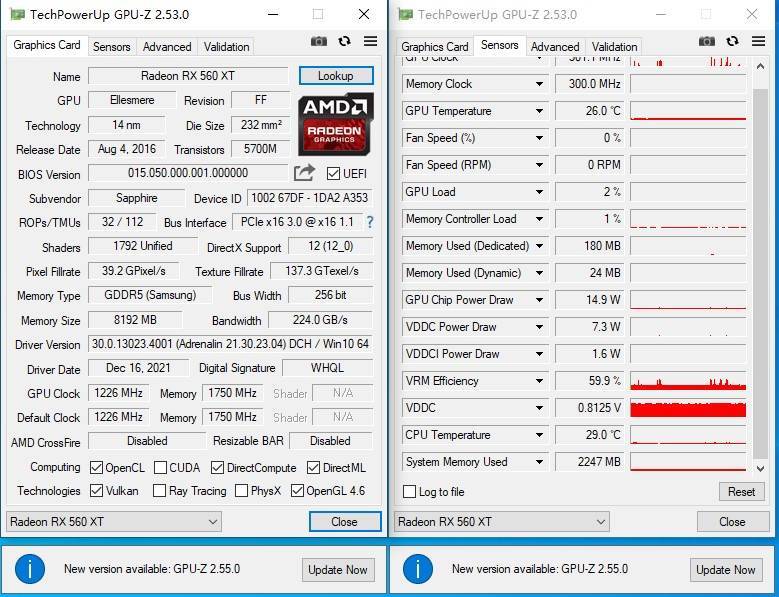
Task: Click Close button in left GPU-Z window
Action: (x=345, y=522)
